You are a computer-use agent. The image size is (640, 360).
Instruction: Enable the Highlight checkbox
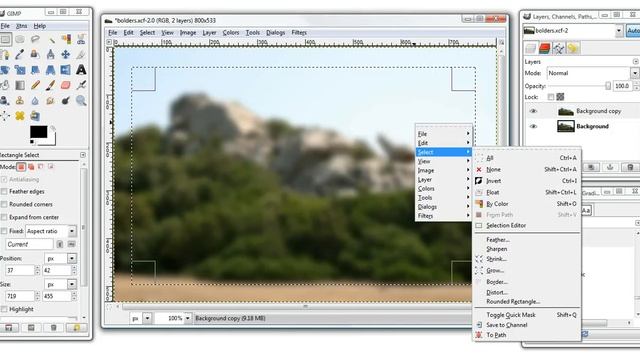[x=4, y=309]
